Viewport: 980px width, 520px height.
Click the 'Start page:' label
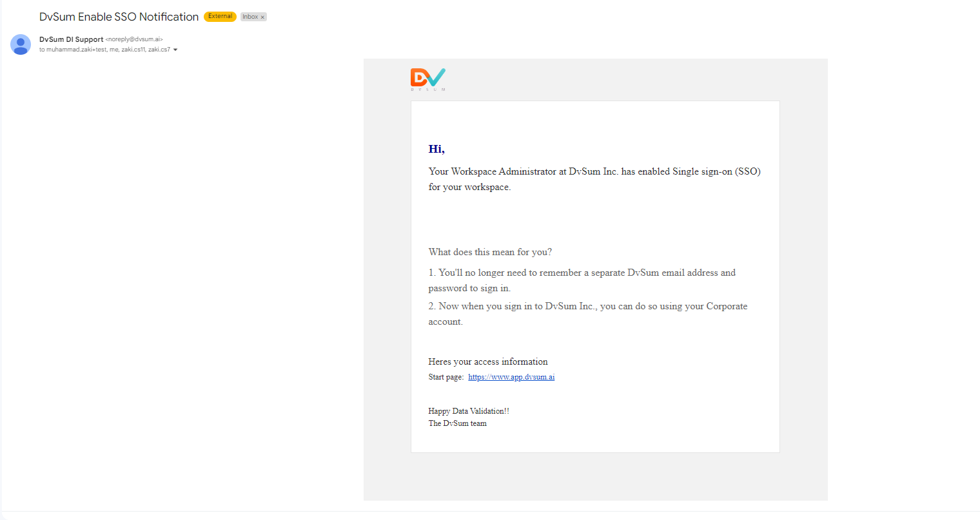446,377
